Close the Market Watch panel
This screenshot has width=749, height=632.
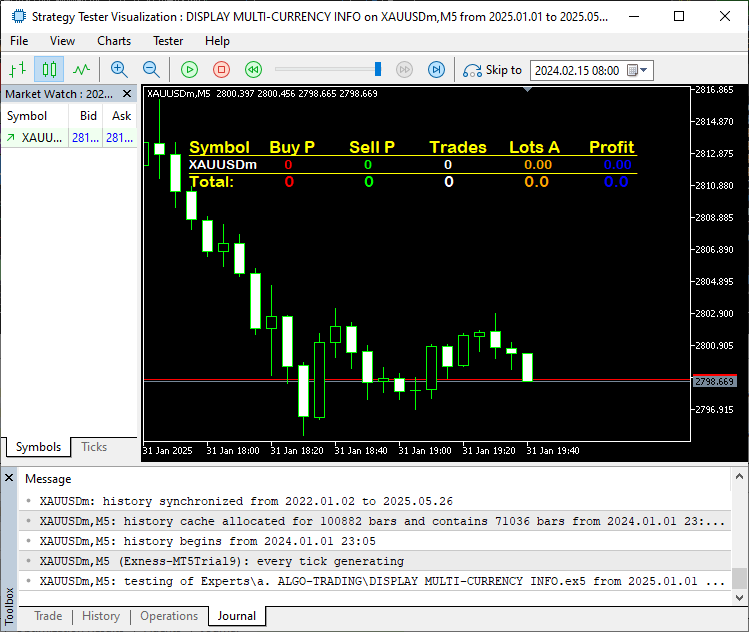click(x=127, y=94)
